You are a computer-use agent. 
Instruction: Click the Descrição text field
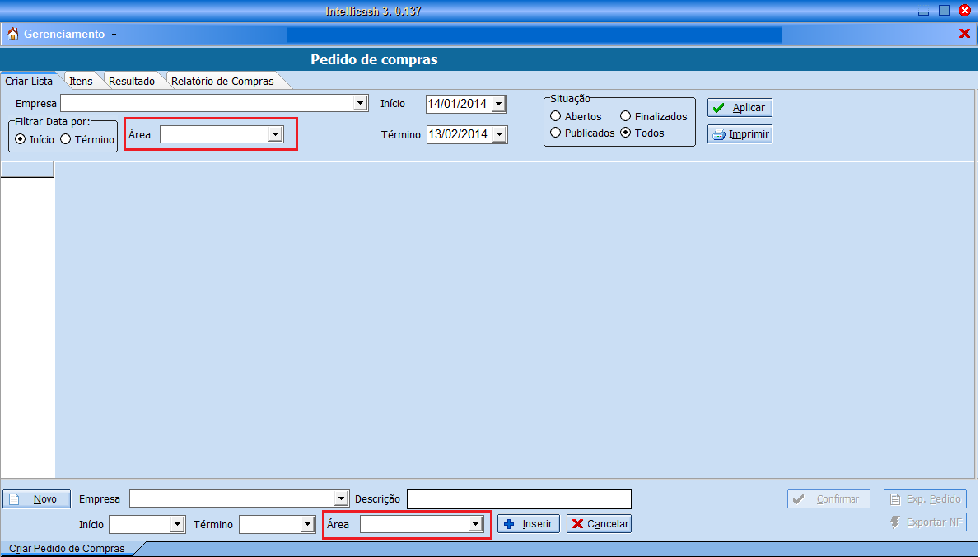click(x=519, y=499)
